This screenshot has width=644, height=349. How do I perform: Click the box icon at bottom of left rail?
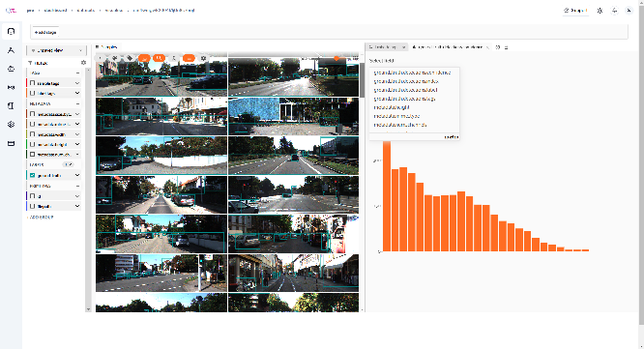pos(11,143)
